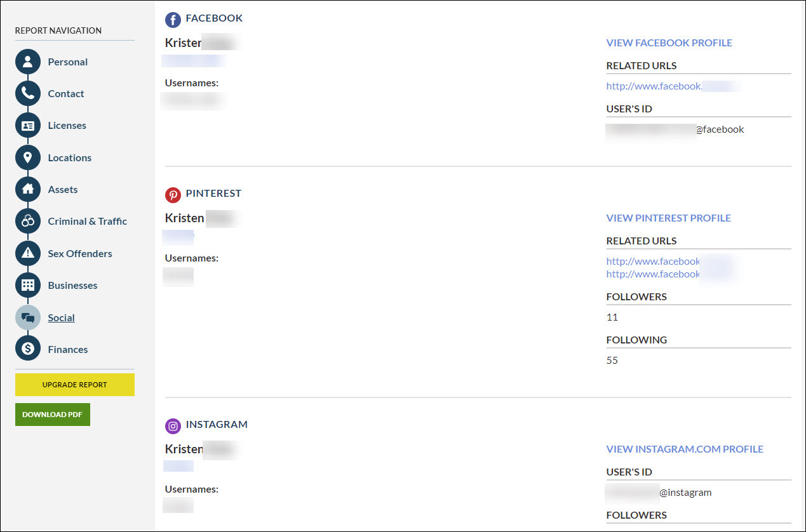Open the Finances dollar icon
Viewport: 806px width, 532px height.
click(28, 349)
